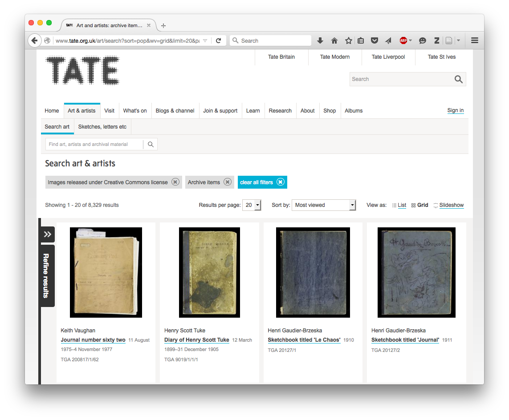The image size is (509, 420).
Task: Open Sketchbook titled 'Journal' link
Action: [x=405, y=340]
